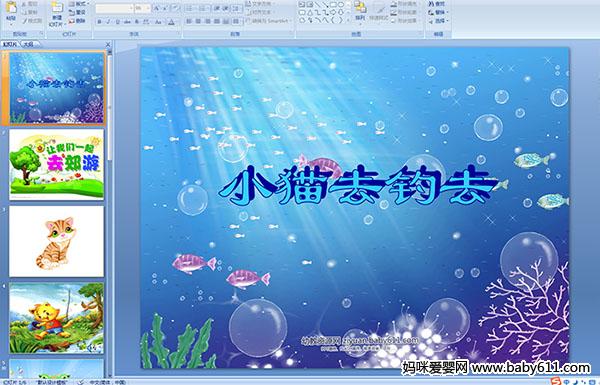Click the Paste clipboard icon
The image size is (600, 385).
coord(11,8)
